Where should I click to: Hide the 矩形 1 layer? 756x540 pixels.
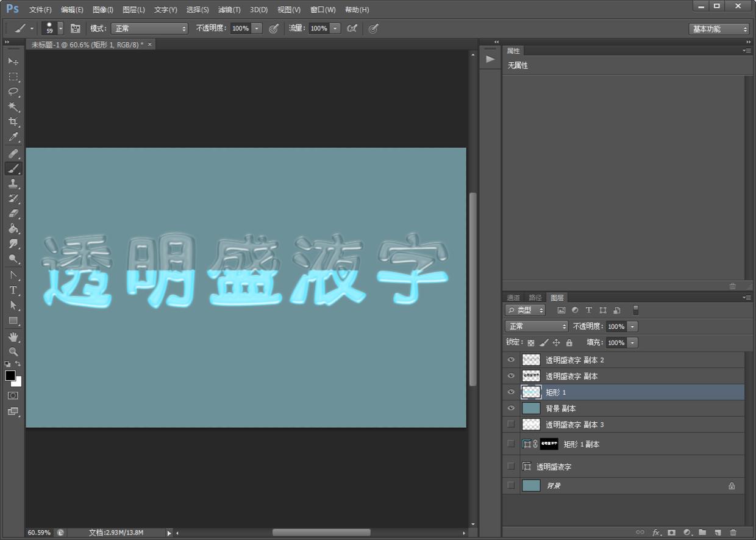click(511, 392)
